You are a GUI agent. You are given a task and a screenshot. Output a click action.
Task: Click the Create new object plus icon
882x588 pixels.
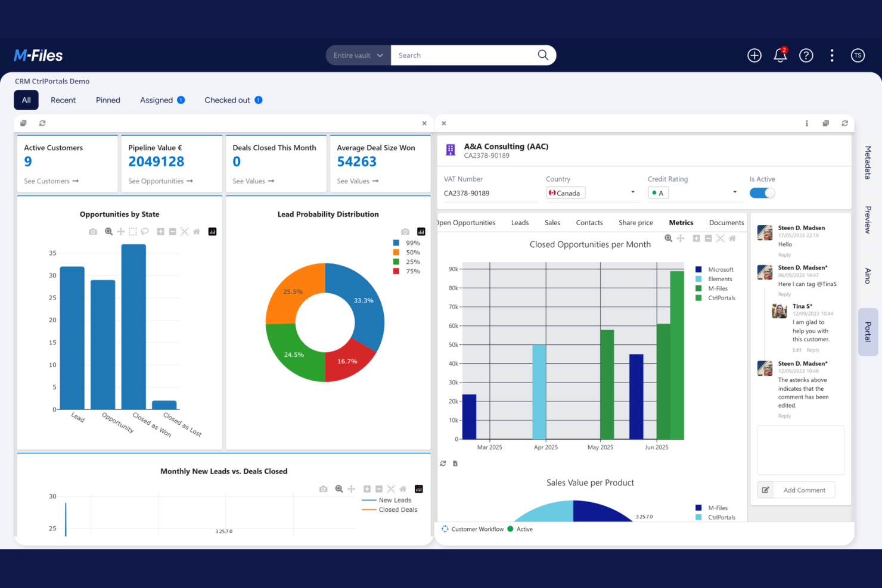pyautogui.click(x=754, y=55)
